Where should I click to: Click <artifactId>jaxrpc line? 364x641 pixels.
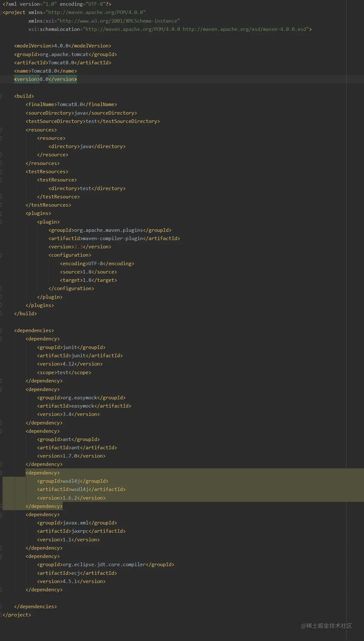(81, 531)
